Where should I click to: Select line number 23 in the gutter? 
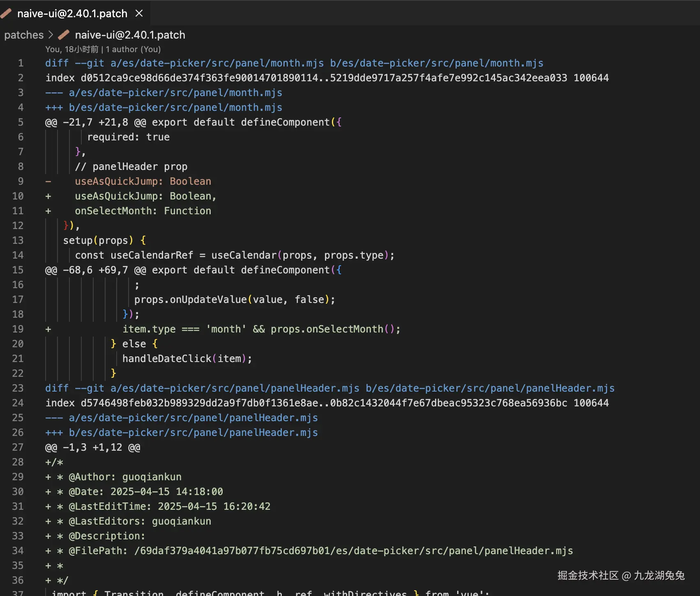[x=18, y=388]
